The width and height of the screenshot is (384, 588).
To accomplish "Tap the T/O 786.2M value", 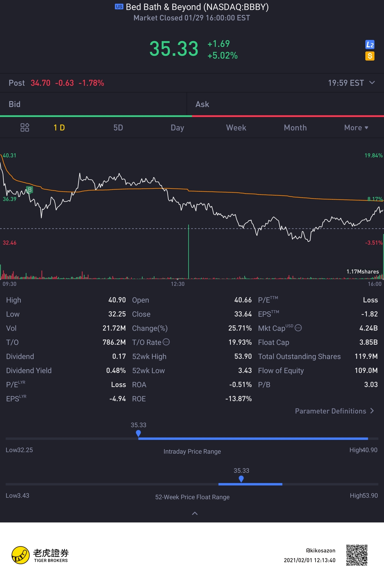I will click(x=114, y=342).
